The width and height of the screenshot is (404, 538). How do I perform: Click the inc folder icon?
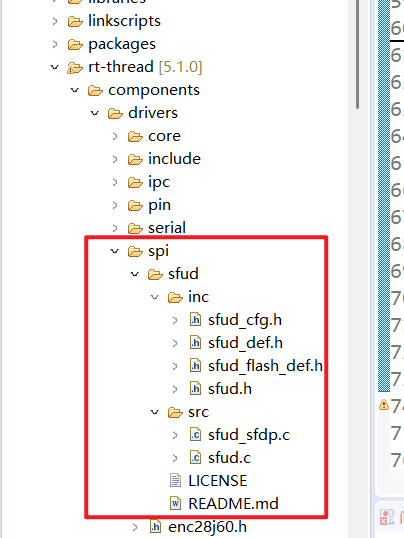[175, 297]
